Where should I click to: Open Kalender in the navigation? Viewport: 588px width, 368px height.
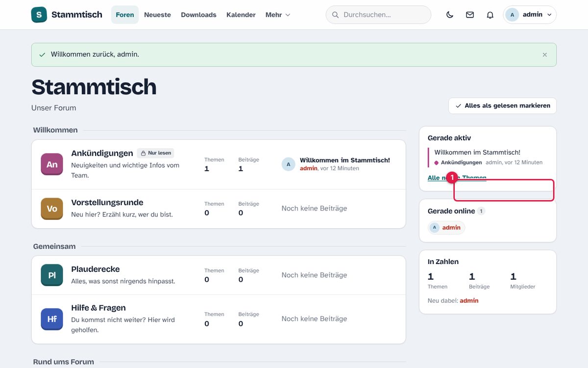pyautogui.click(x=241, y=15)
